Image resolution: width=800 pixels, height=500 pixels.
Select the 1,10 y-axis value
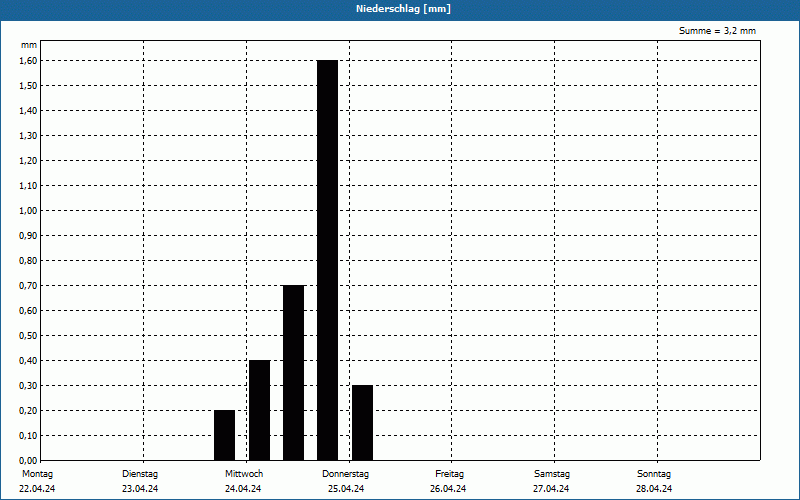pos(28,185)
